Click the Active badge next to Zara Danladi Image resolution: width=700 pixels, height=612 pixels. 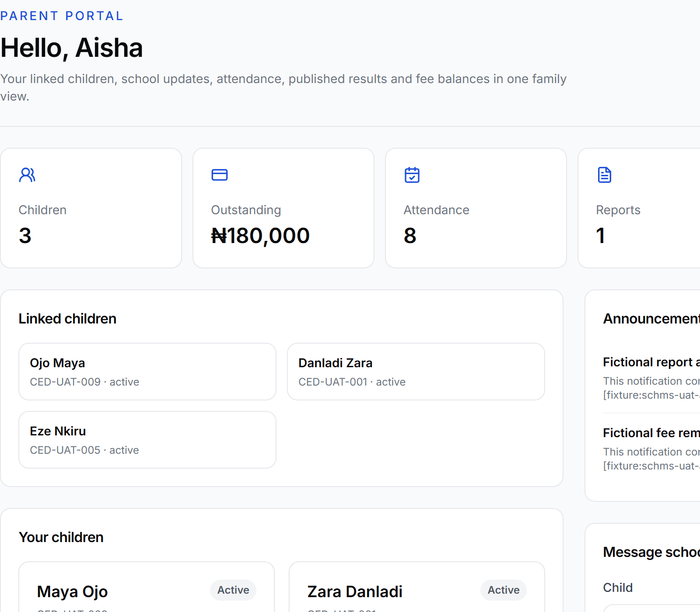click(504, 590)
